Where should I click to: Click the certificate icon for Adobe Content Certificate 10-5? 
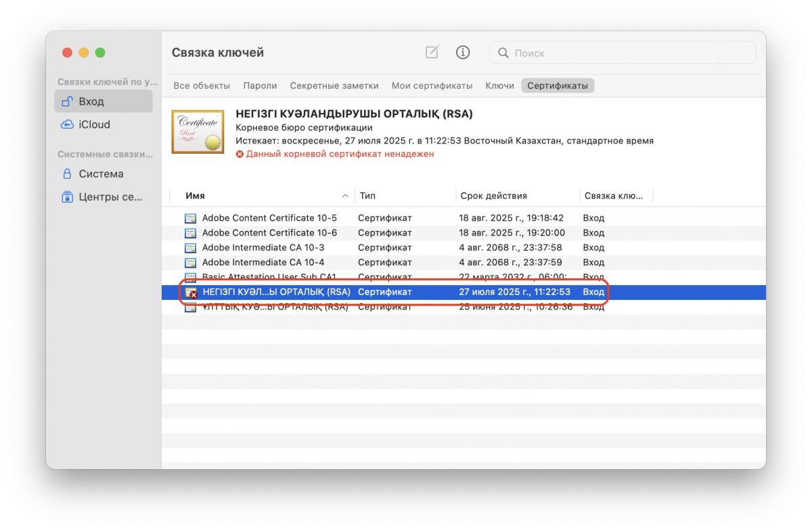pos(191,218)
